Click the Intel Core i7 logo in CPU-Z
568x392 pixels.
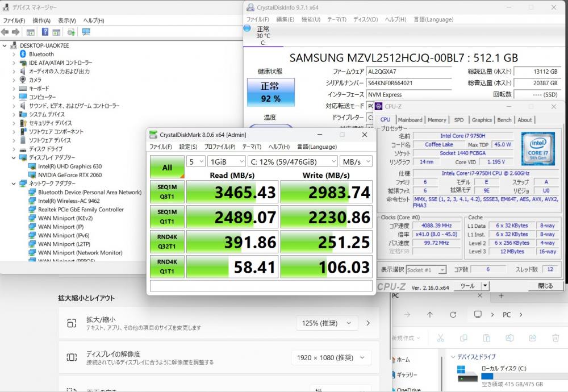(x=538, y=148)
